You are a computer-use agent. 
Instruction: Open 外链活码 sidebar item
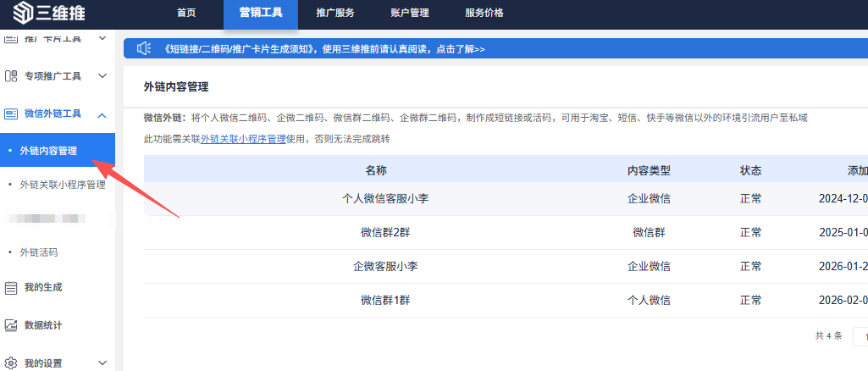coord(39,252)
